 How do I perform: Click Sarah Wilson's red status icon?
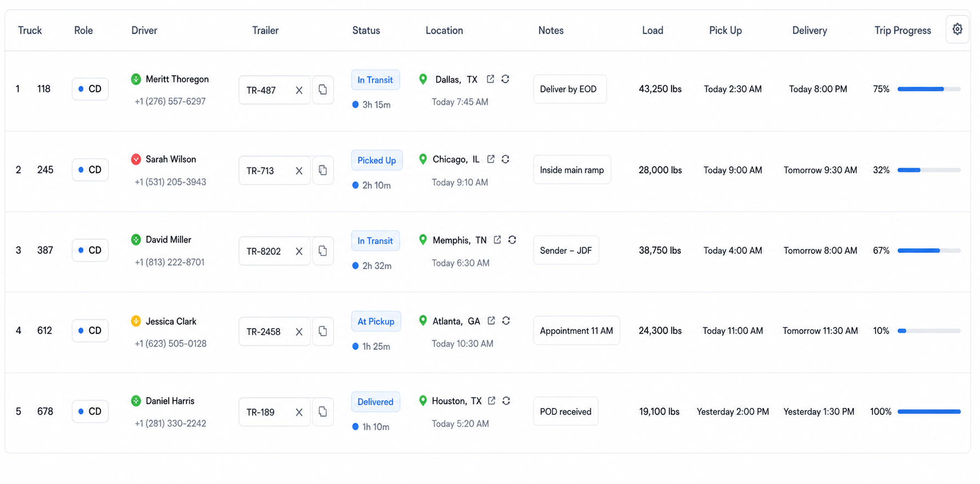(136, 159)
